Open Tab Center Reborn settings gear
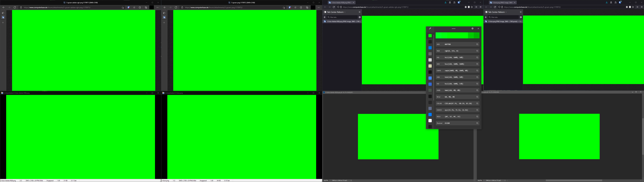The width and height of the screenshot is (644, 182). 360,17
